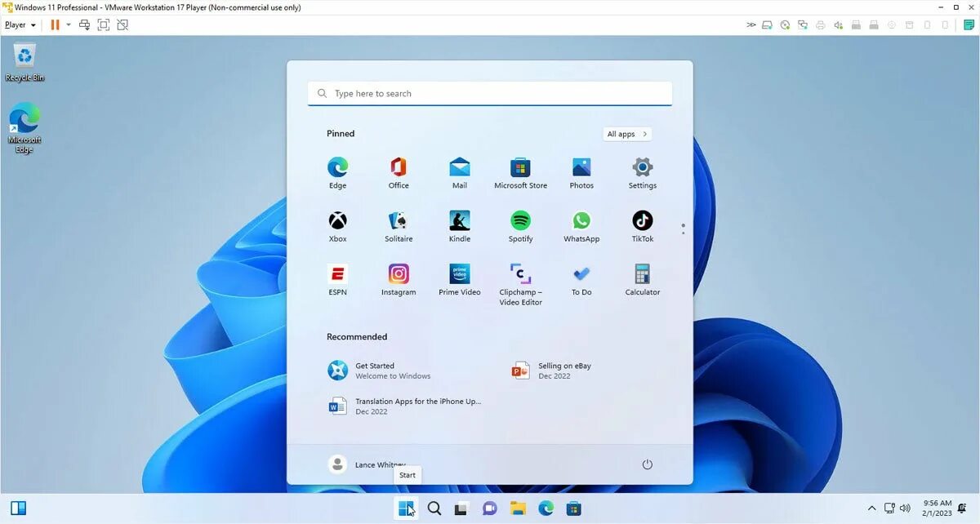The image size is (980, 524).
Task: Open Instagram from pinned apps
Action: [399, 280]
